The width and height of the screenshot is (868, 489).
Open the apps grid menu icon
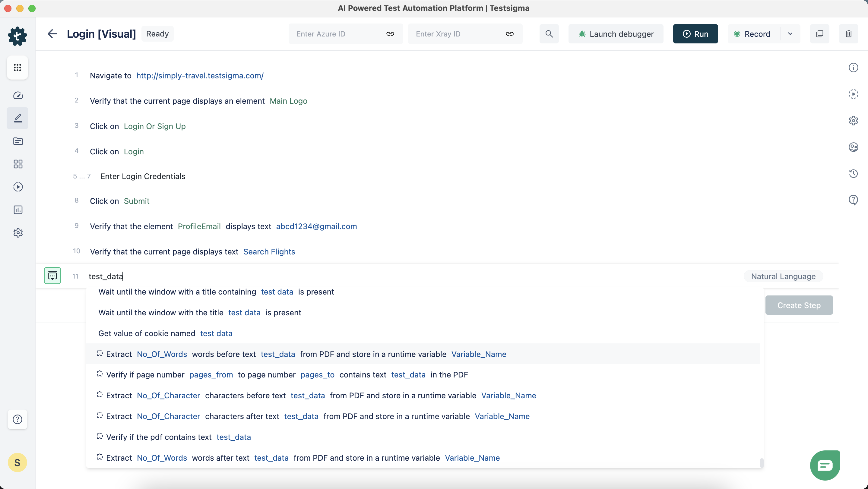(x=17, y=68)
